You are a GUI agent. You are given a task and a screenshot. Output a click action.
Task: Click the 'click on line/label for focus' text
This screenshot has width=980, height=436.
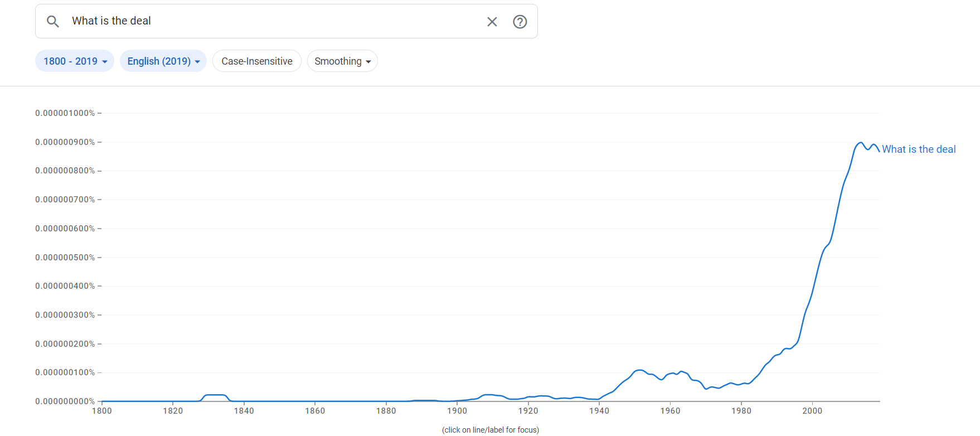pyautogui.click(x=489, y=429)
